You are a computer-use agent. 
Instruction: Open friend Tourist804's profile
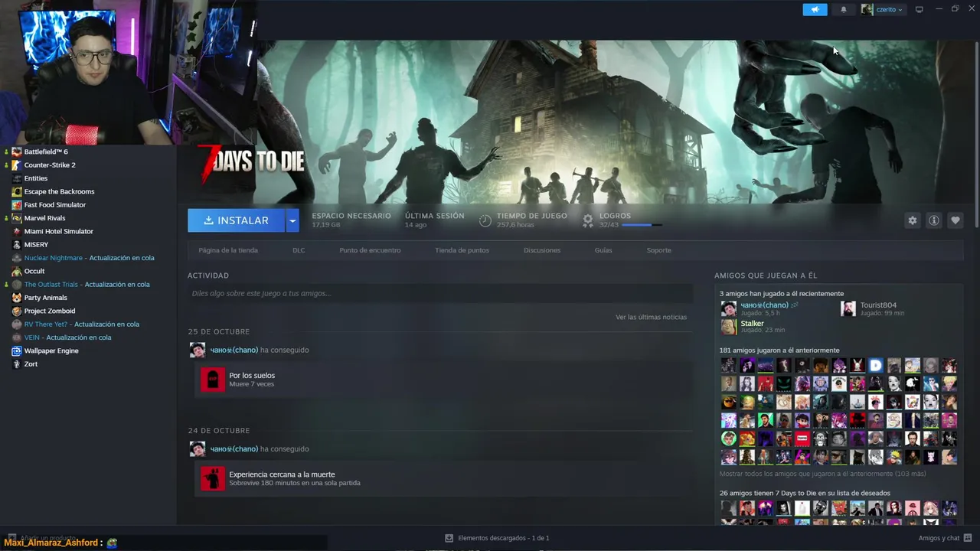point(878,305)
